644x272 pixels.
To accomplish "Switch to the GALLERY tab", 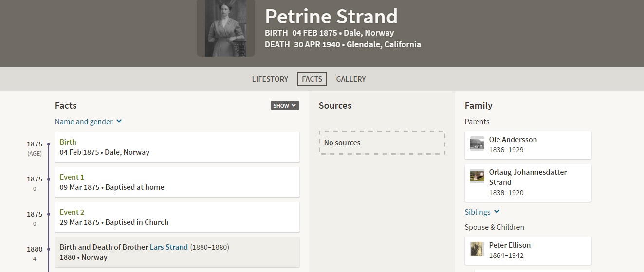I will [351, 79].
